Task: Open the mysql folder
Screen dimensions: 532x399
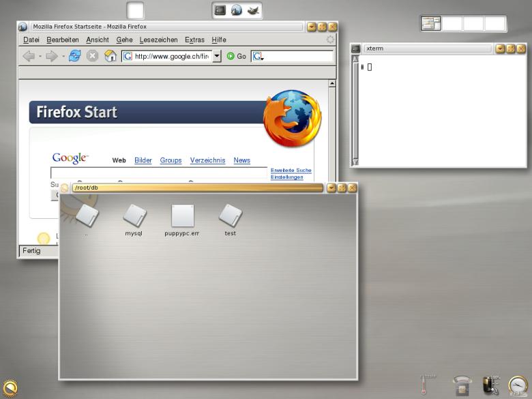Action: click(x=134, y=220)
